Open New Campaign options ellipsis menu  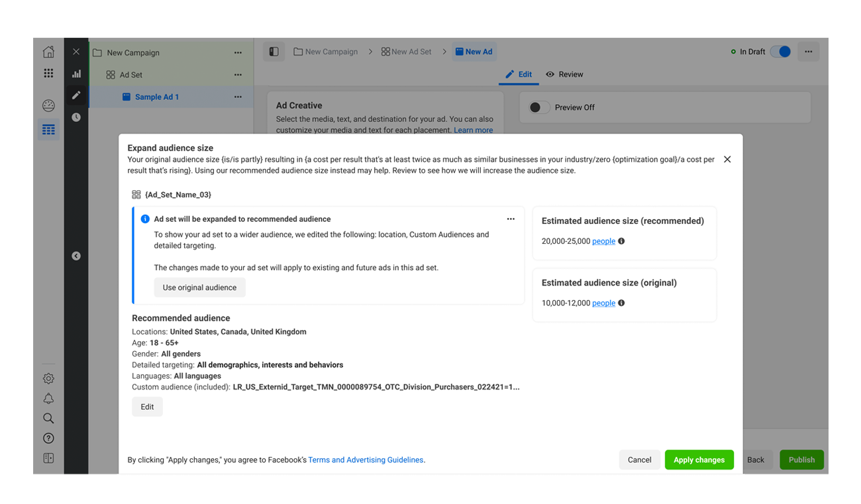(x=238, y=53)
